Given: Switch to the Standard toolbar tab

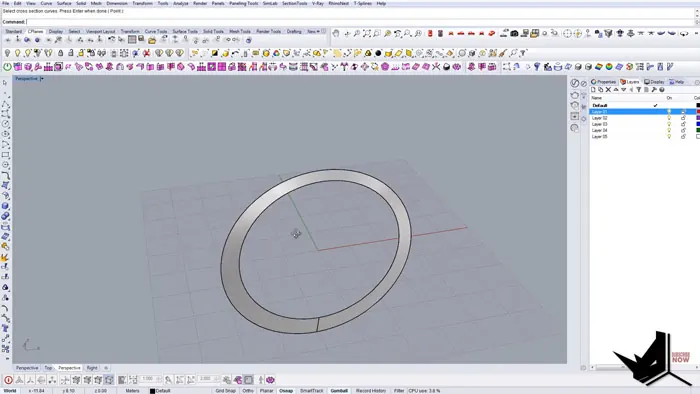Looking at the screenshot, I should [x=13, y=31].
